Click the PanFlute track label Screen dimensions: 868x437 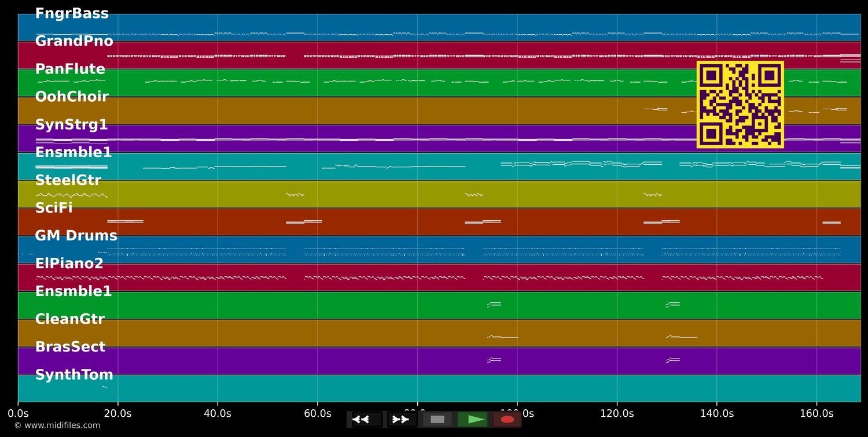point(70,69)
